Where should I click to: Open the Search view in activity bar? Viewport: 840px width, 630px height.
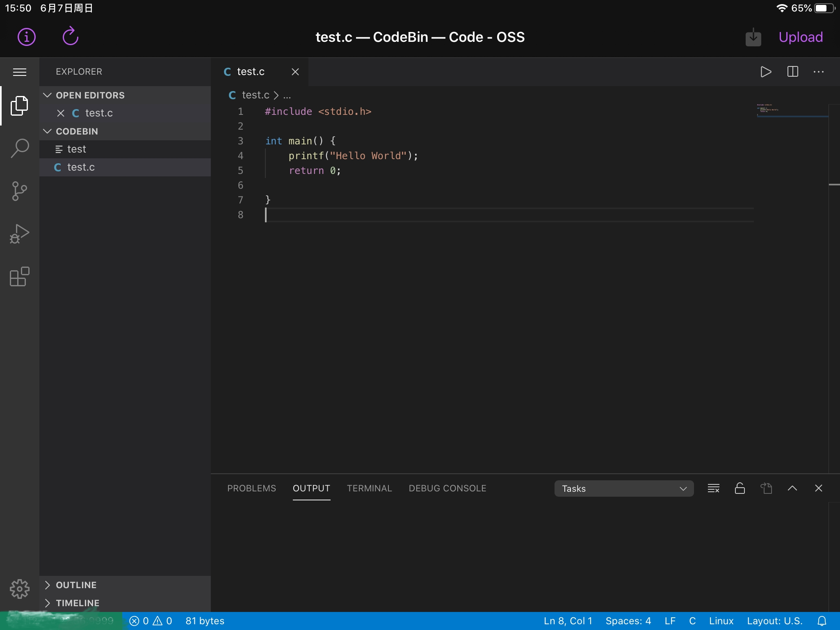(x=19, y=148)
